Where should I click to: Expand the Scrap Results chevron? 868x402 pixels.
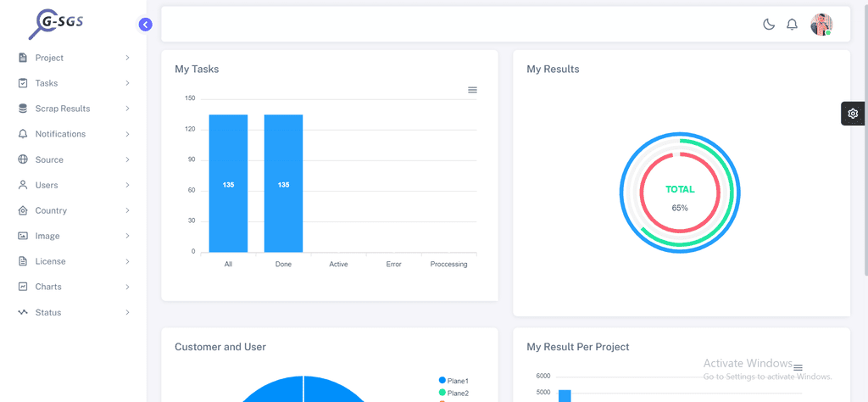[127, 109]
